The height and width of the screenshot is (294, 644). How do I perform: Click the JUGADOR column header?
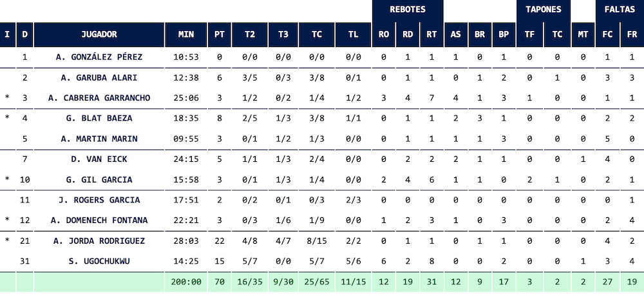pyautogui.click(x=99, y=35)
